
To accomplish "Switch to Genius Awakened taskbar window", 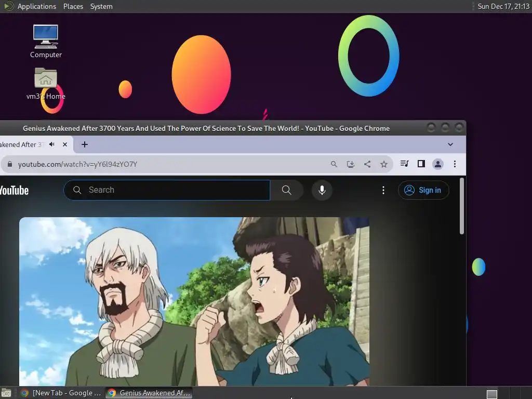I will tap(149, 393).
